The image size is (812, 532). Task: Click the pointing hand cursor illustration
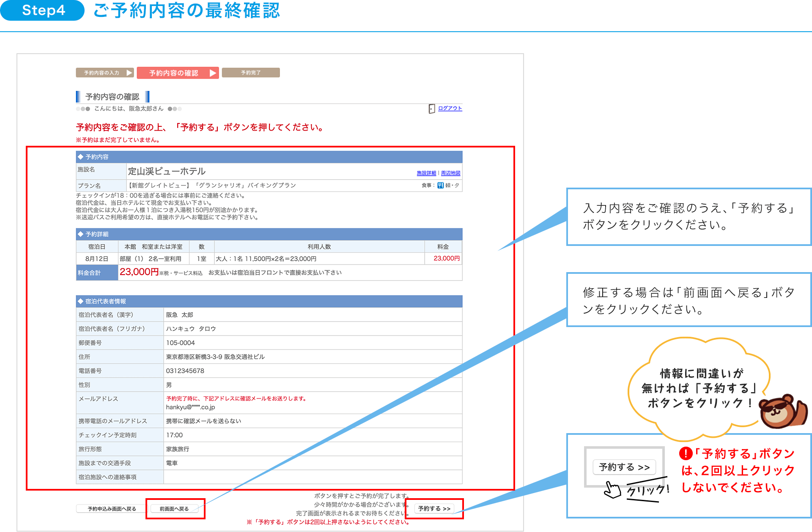(612, 490)
